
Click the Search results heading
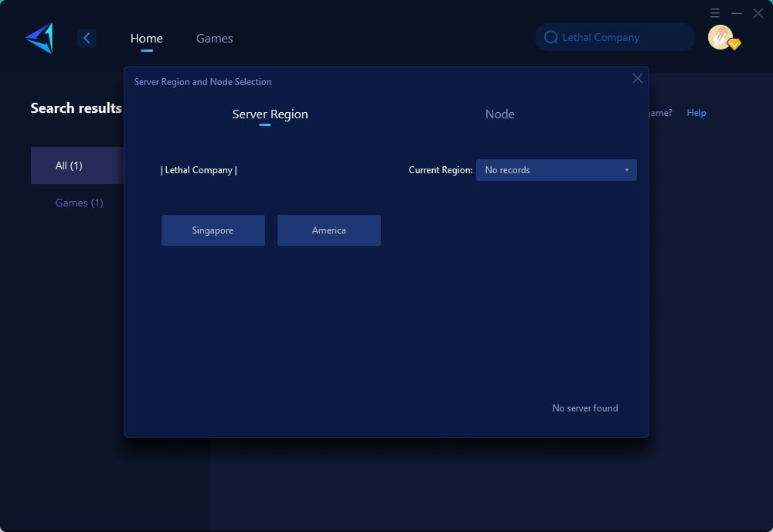click(76, 108)
